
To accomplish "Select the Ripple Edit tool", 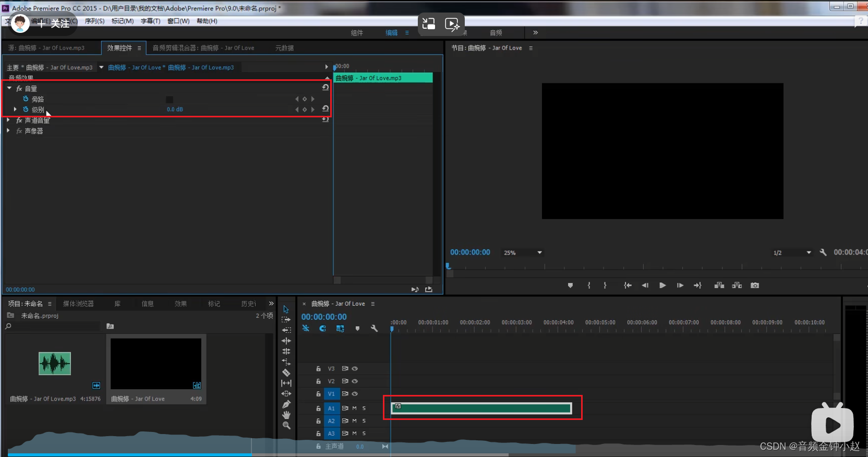I will 286,341.
